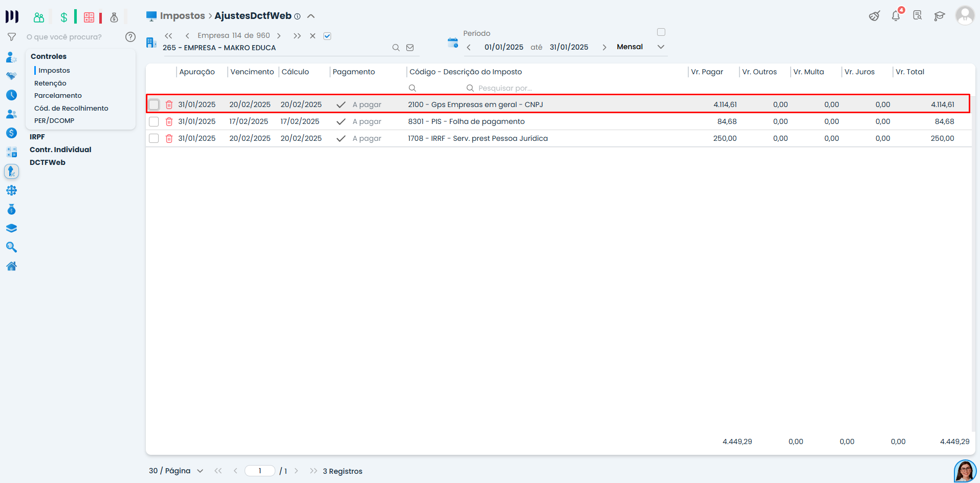Delete the 2100 Gps Empresas row via trash icon
Image resolution: width=980 pixels, height=483 pixels.
pyautogui.click(x=169, y=104)
